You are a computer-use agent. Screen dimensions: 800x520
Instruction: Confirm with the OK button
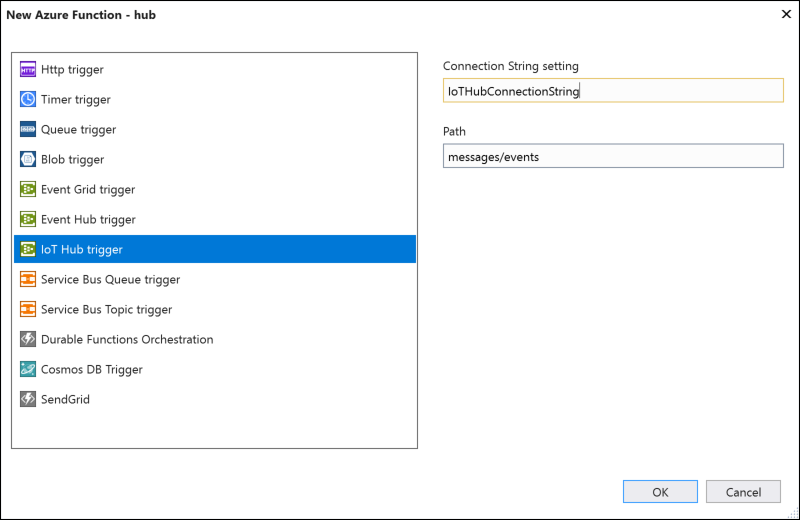[x=660, y=491]
